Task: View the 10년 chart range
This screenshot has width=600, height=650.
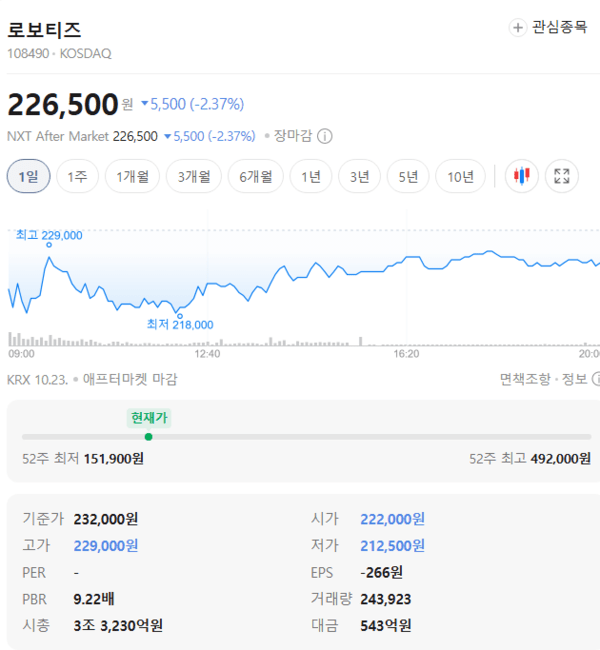Action: click(460, 176)
